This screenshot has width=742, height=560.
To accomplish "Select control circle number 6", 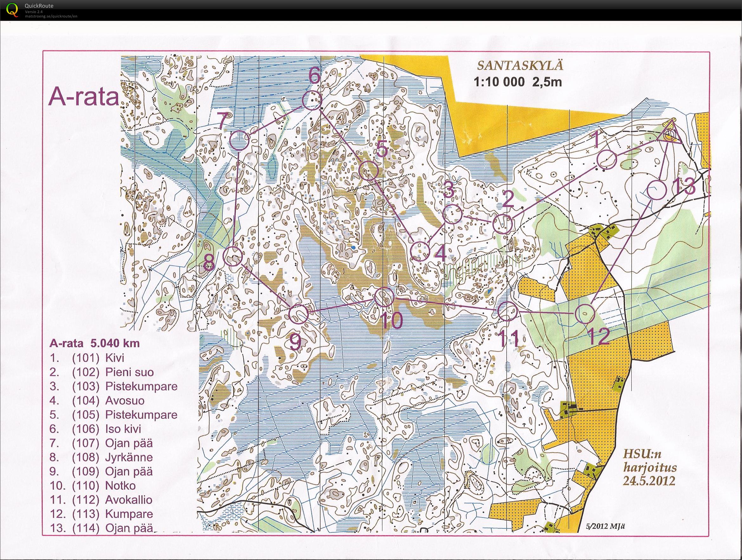I will (312, 100).
